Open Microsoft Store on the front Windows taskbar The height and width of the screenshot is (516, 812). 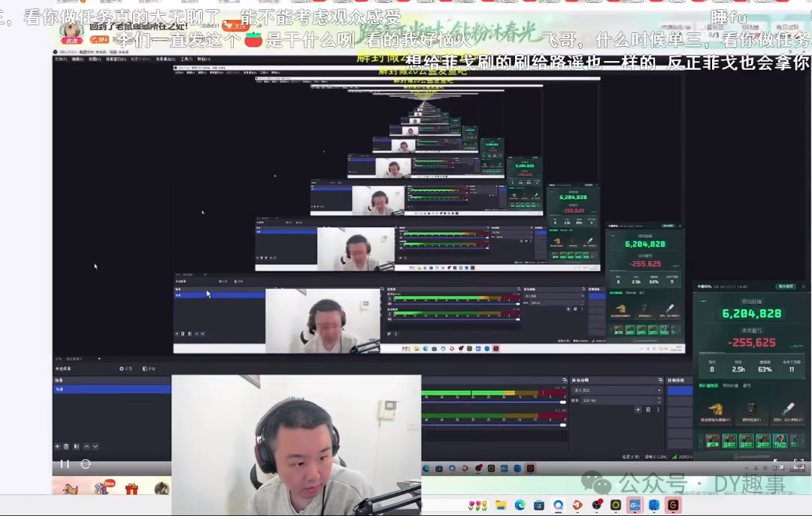pos(539,505)
